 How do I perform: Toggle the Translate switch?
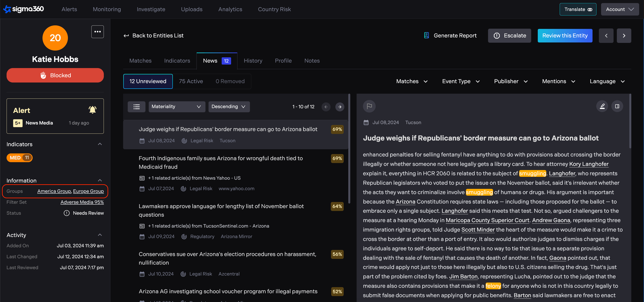(590, 9)
